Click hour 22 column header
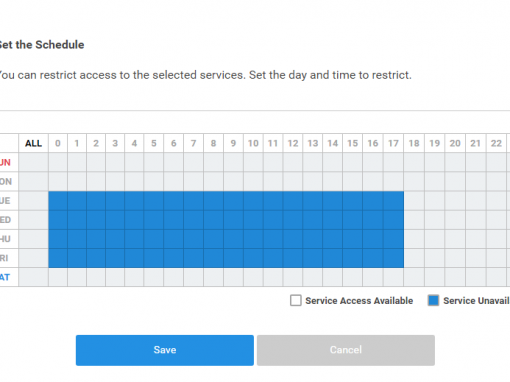 (496, 143)
